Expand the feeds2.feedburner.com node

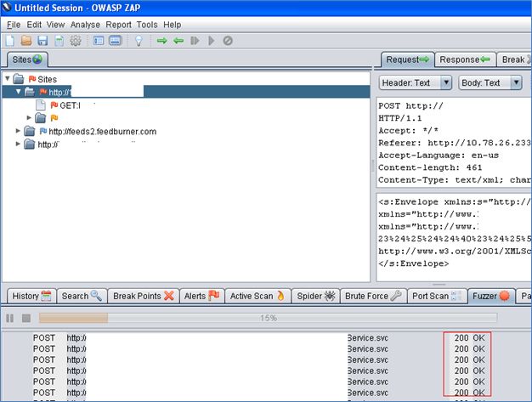(x=18, y=131)
